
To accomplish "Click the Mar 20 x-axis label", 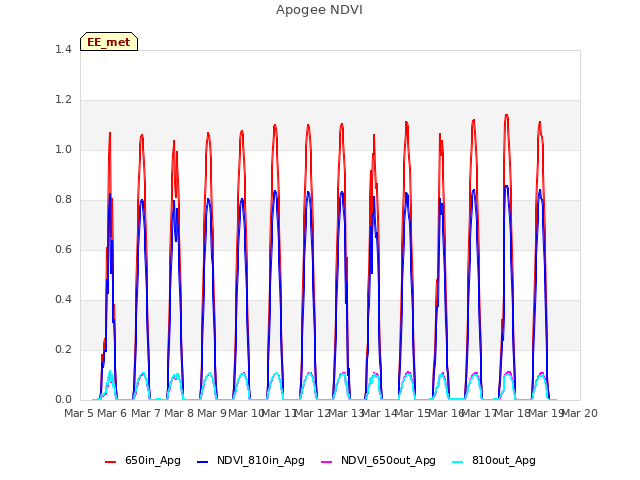I will 580,413.
